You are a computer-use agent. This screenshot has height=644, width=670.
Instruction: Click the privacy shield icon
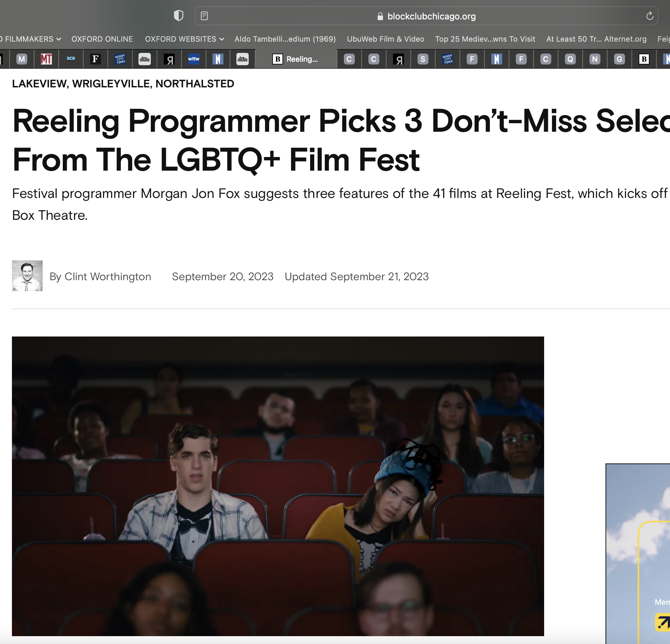click(x=178, y=16)
